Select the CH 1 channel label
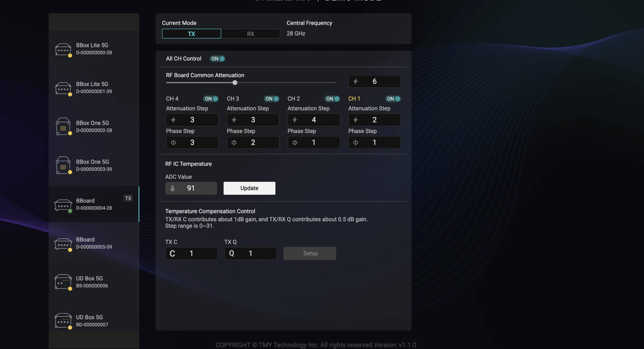 coord(354,99)
